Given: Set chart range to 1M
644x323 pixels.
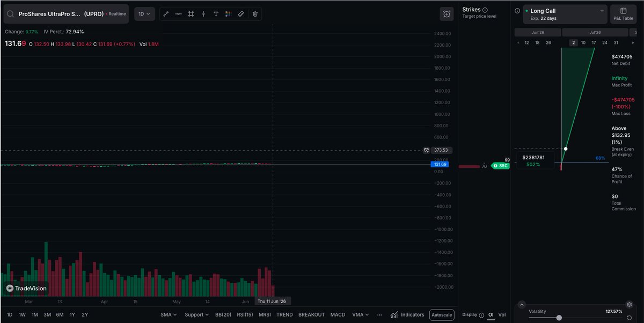Looking at the screenshot, I should (34, 315).
